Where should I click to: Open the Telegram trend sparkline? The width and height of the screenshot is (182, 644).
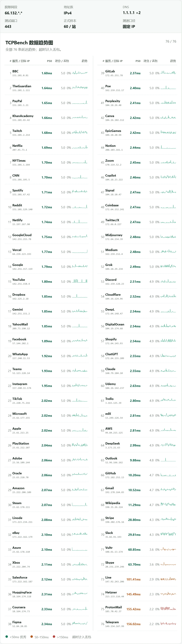[168, 624]
